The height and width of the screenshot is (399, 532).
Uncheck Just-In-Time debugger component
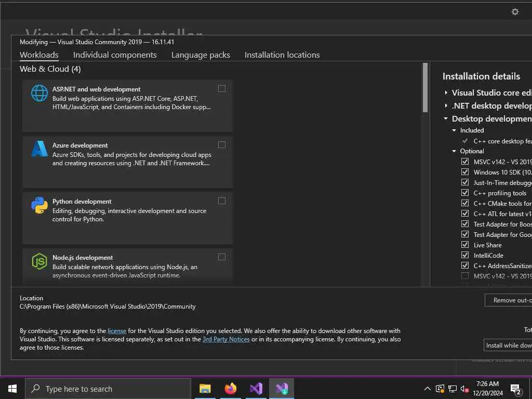click(465, 182)
